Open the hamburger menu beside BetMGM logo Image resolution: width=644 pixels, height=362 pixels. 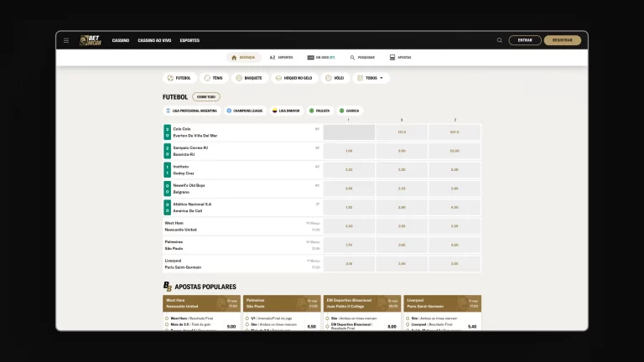66,40
